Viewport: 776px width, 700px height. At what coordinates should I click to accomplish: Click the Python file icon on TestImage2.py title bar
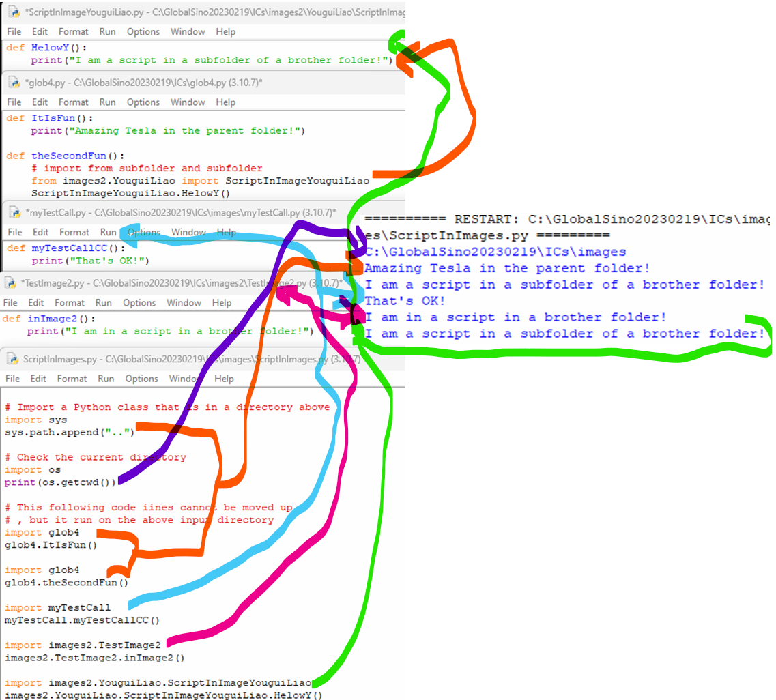(10, 284)
